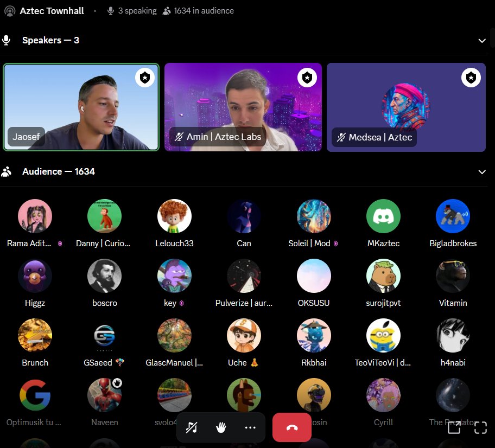Open Rama Adit's avatar
The width and height of the screenshot is (495, 448).
point(35,216)
